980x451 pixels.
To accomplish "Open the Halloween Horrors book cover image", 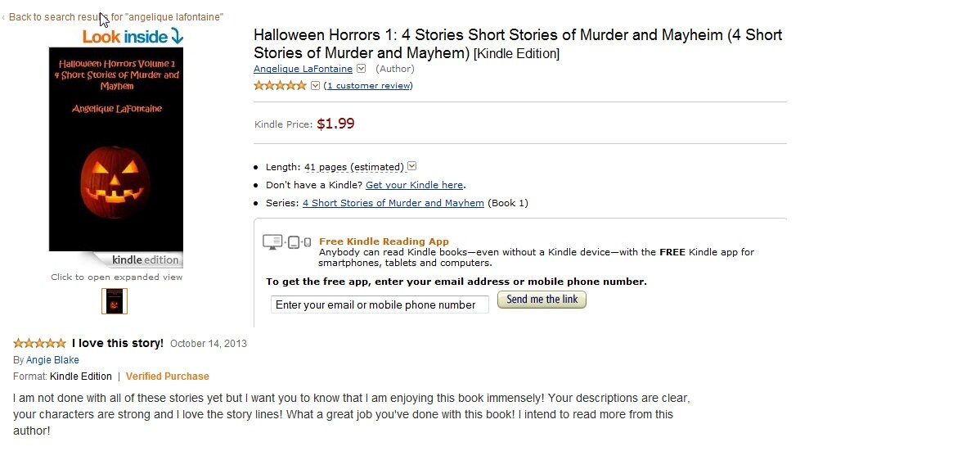I will tap(116, 149).
